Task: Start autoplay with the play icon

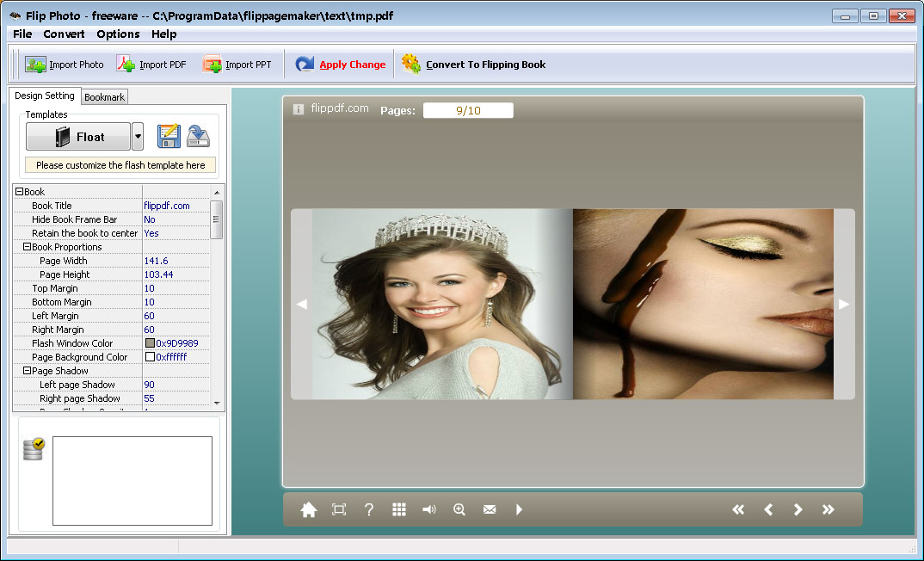Action: coord(520,509)
